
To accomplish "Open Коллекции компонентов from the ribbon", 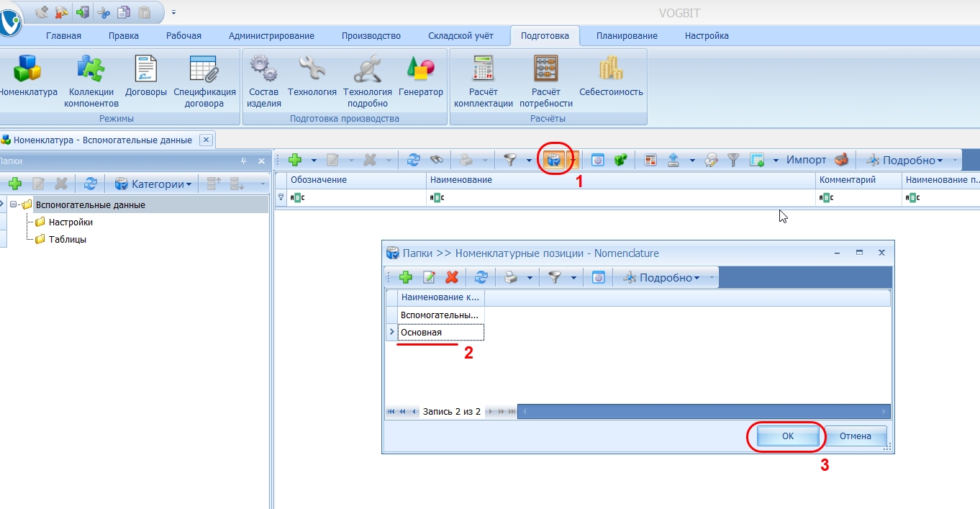I will coord(91,80).
